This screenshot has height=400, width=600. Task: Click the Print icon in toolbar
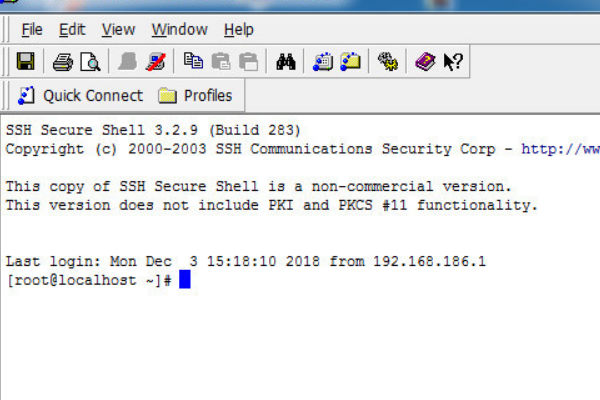point(62,62)
